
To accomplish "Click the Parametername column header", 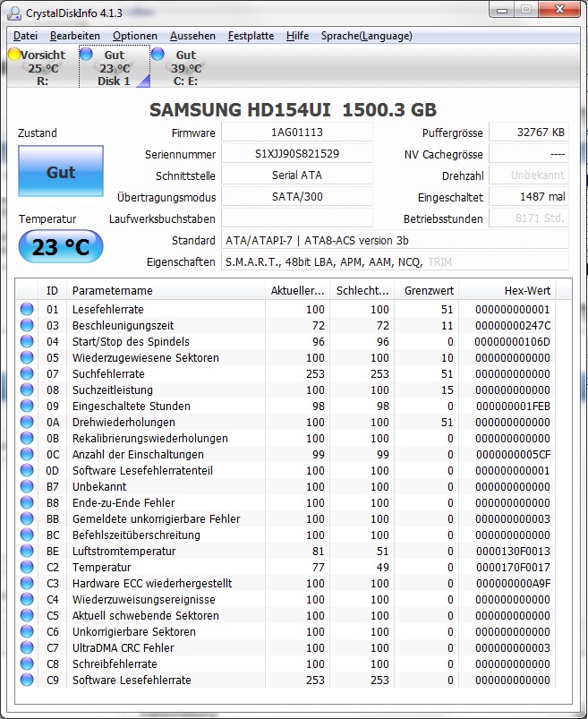I will tap(166, 291).
